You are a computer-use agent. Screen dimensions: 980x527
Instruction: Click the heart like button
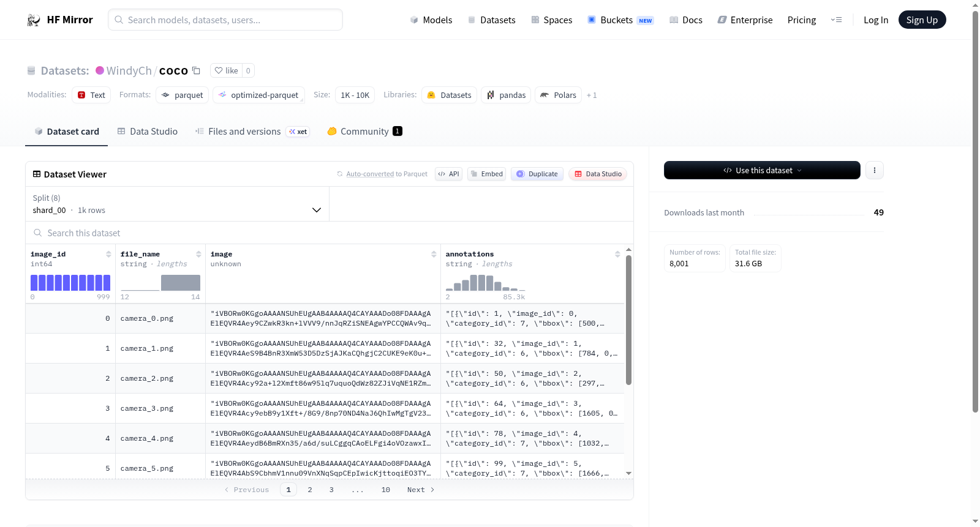(226, 70)
